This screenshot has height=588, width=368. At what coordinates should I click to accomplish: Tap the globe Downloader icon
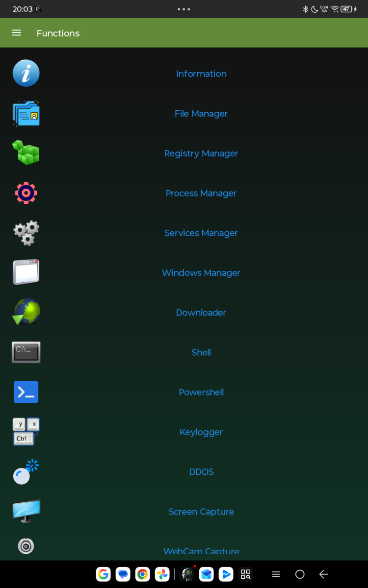[26, 312]
